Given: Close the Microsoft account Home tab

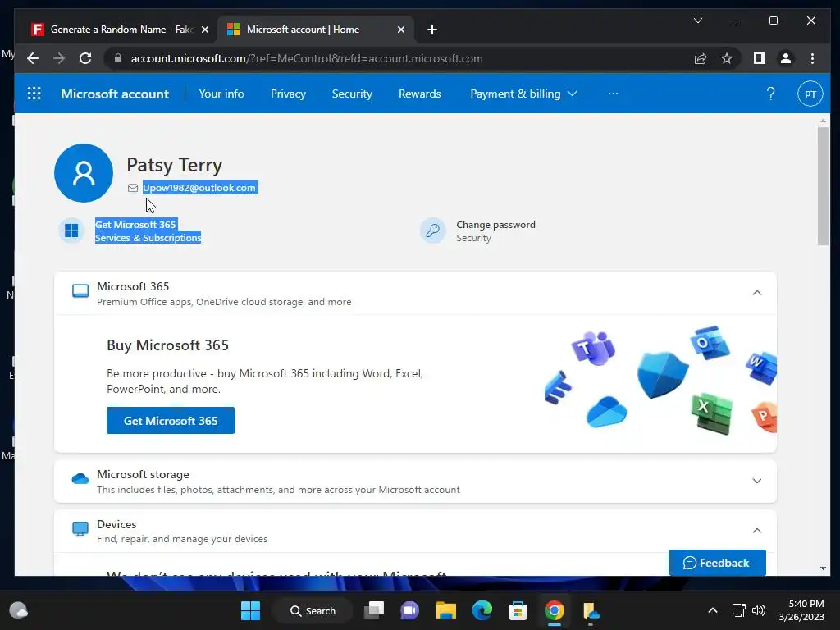Looking at the screenshot, I should 400,30.
